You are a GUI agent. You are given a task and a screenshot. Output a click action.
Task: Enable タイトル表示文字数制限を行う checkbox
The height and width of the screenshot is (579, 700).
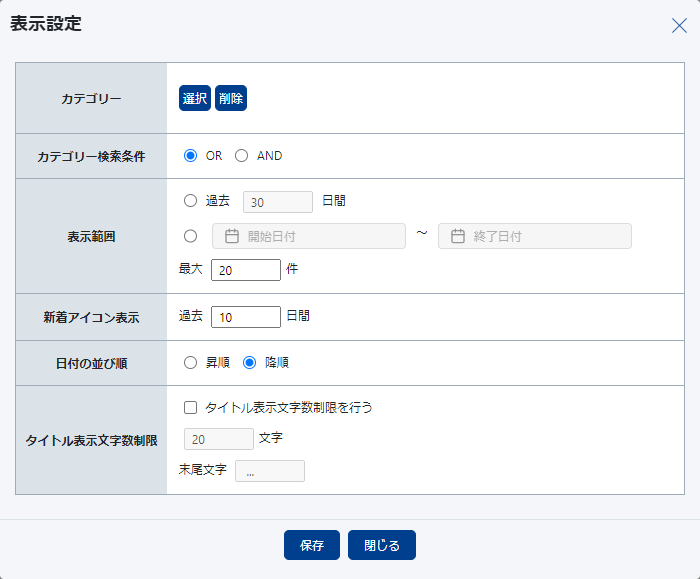click(x=191, y=408)
